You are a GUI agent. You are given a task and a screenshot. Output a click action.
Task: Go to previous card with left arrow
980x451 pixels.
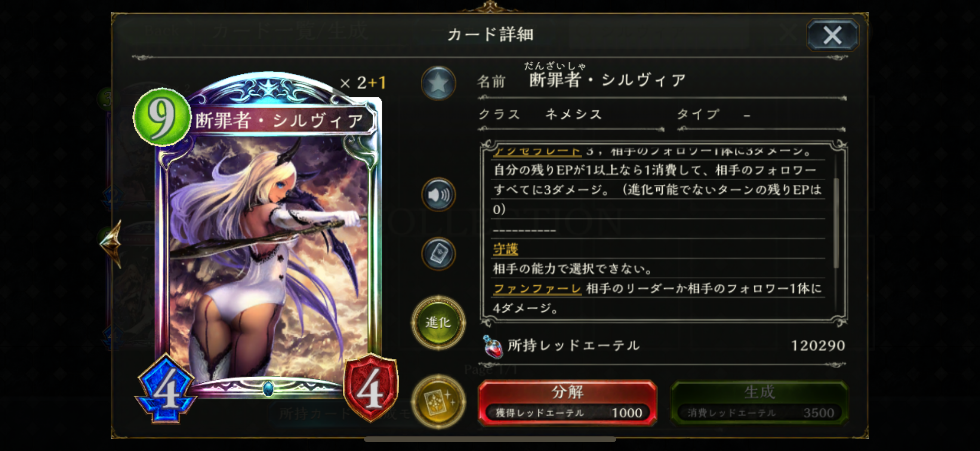[111, 242]
